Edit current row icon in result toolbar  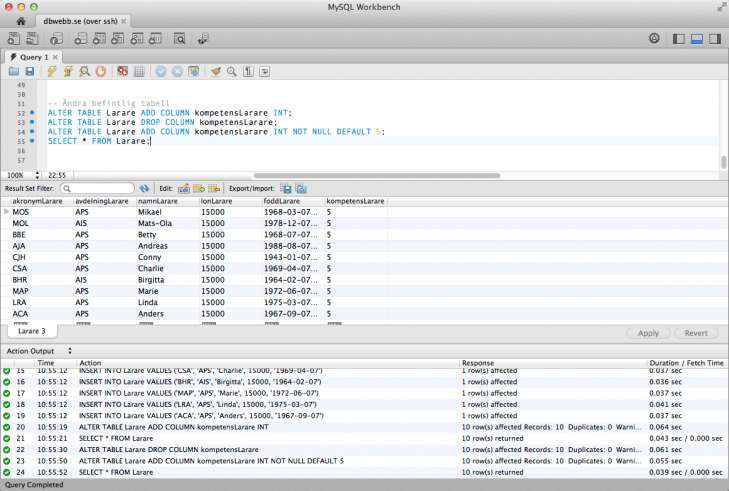[x=184, y=188]
